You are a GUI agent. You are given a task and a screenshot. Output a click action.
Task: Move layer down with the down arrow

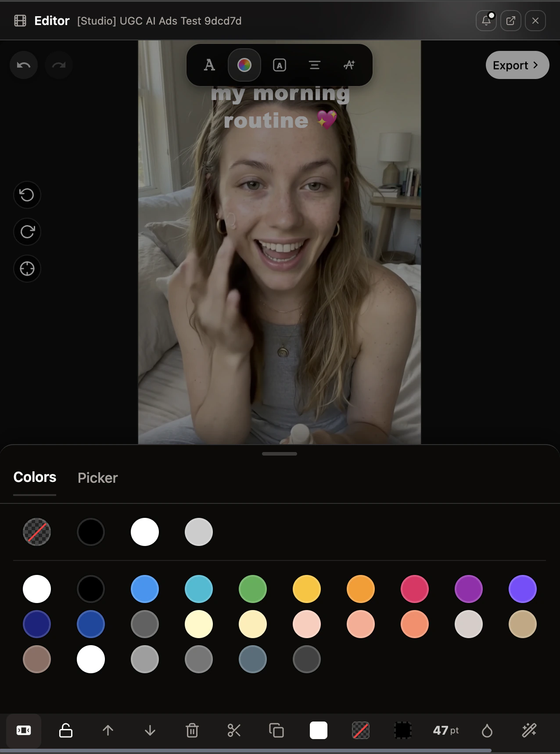150,730
